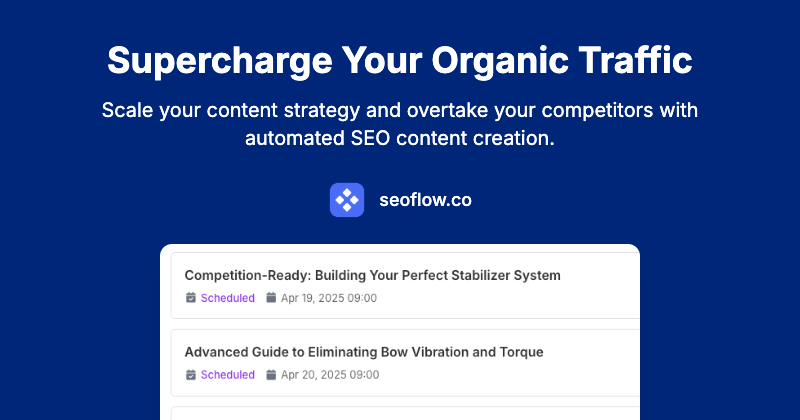This screenshot has height=420, width=800.
Task: Click the scheduled status icon on the Competition-Ready post
Action: tap(191, 298)
